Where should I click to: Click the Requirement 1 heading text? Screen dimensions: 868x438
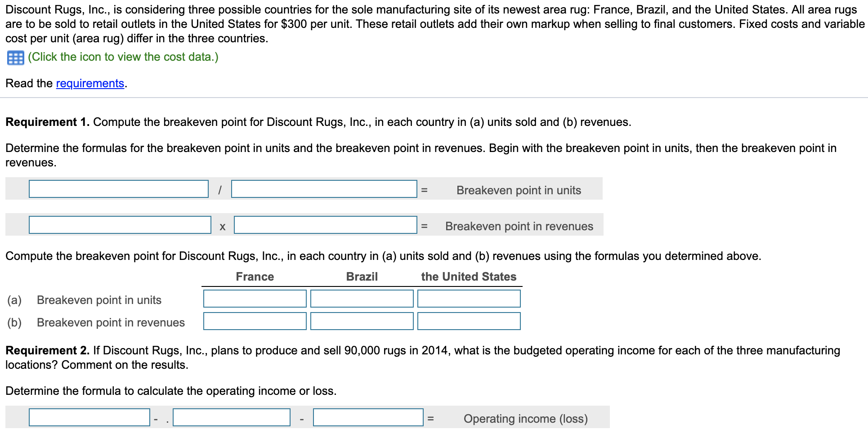[x=44, y=121]
